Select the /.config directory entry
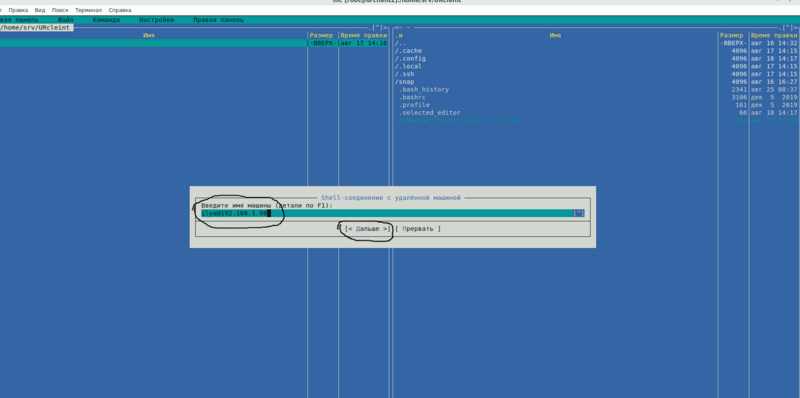This screenshot has height=398, width=800. [555, 59]
